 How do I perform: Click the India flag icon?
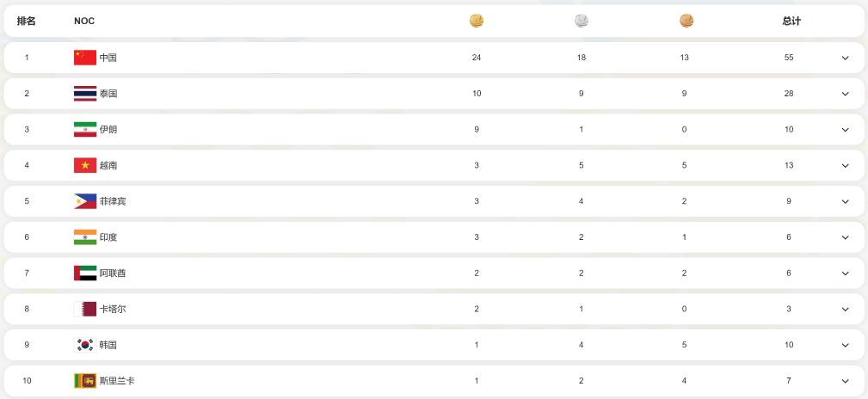tap(85, 237)
